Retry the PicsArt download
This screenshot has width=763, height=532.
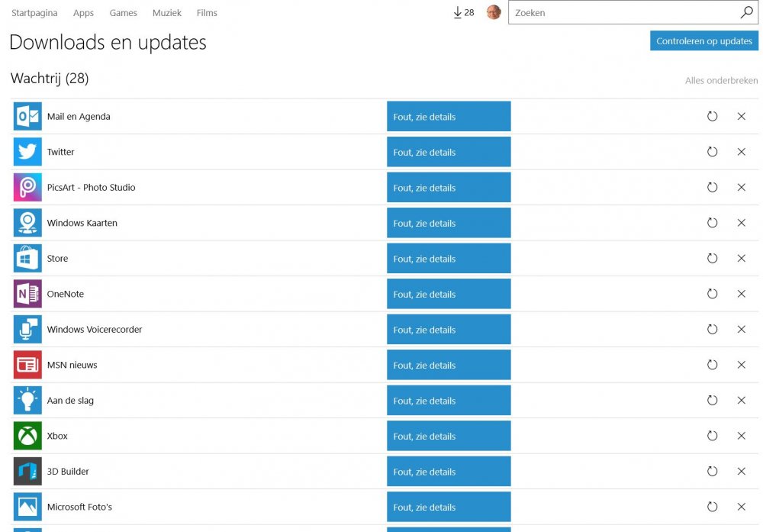click(713, 188)
